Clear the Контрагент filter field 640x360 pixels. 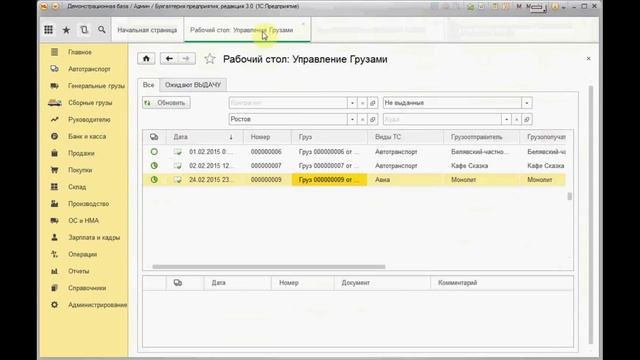(362, 103)
